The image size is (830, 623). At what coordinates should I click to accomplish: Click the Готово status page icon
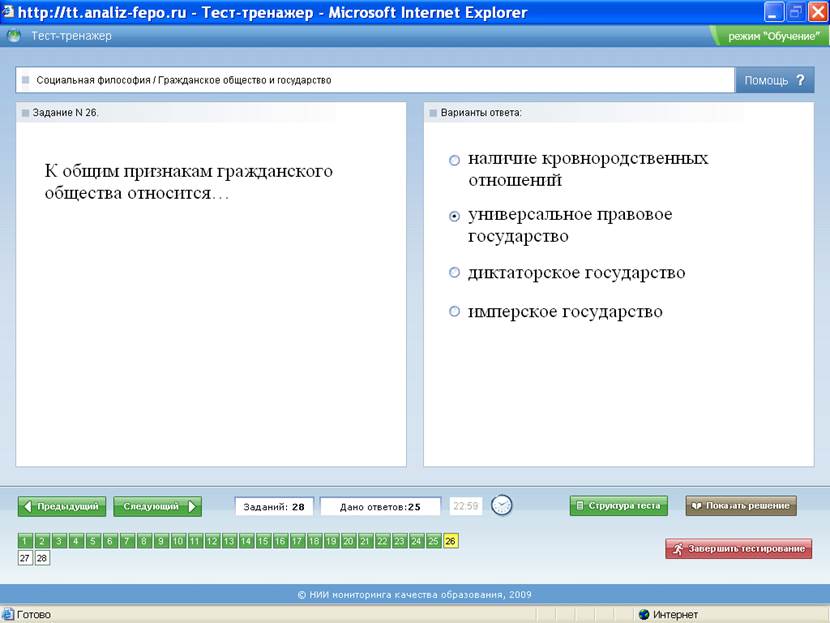click(x=7, y=615)
